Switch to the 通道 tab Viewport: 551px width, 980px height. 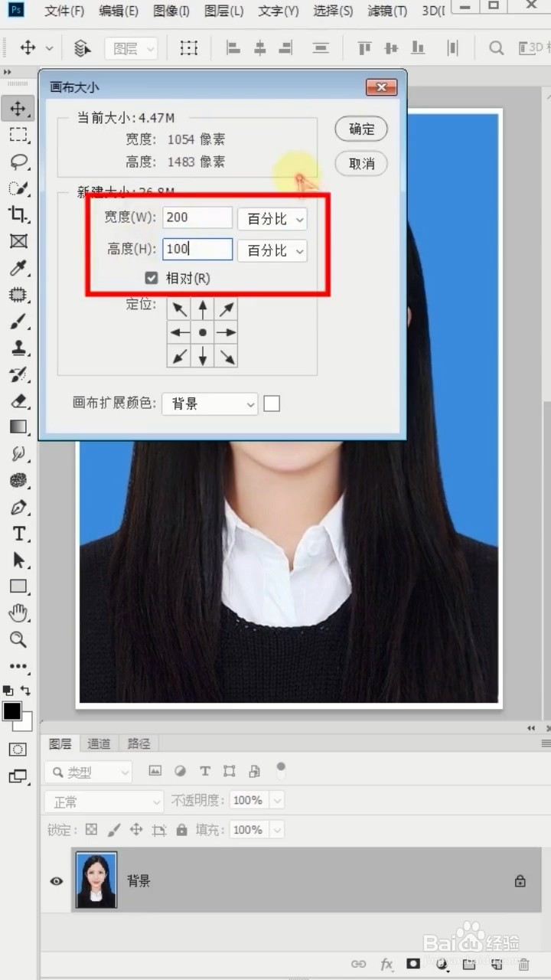coord(99,743)
